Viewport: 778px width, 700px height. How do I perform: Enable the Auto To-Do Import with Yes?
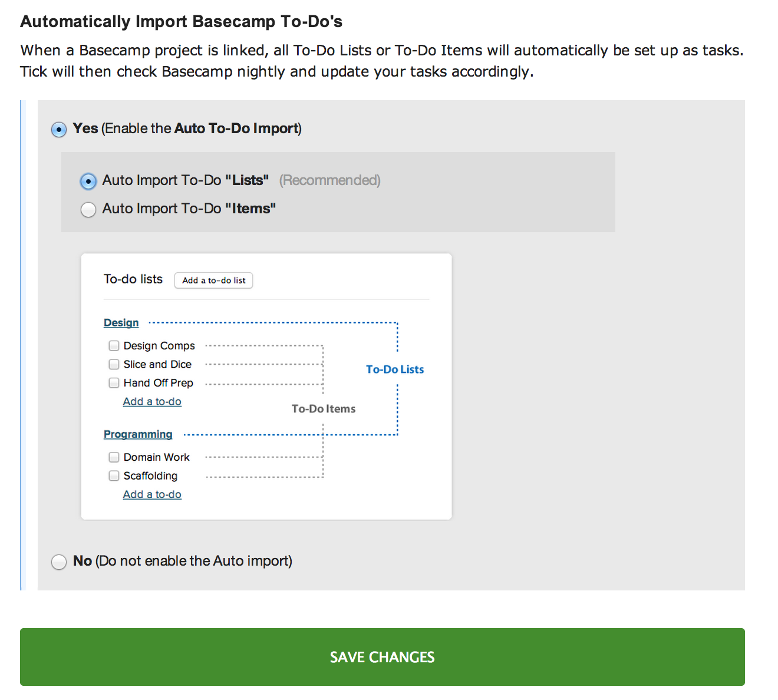pos(59,129)
